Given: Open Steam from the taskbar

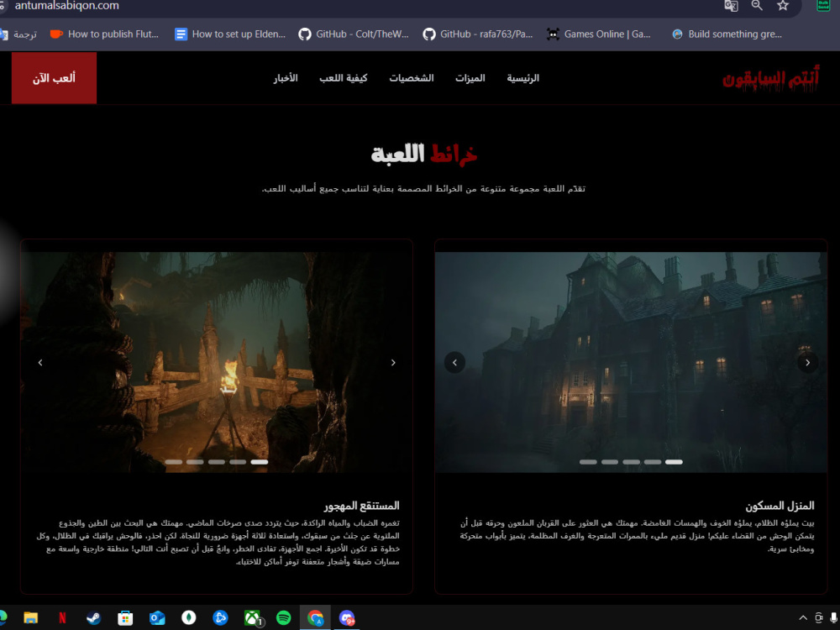Looking at the screenshot, I should coord(94,617).
